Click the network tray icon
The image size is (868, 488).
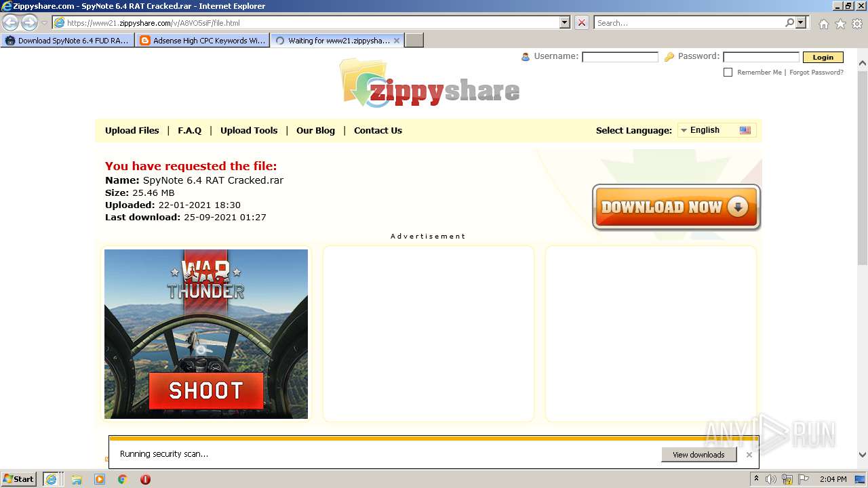point(787,479)
